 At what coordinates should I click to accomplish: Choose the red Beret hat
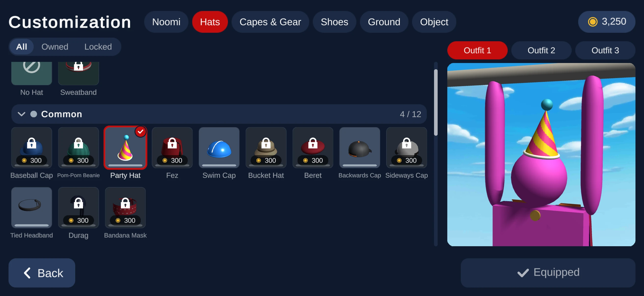[313, 148]
